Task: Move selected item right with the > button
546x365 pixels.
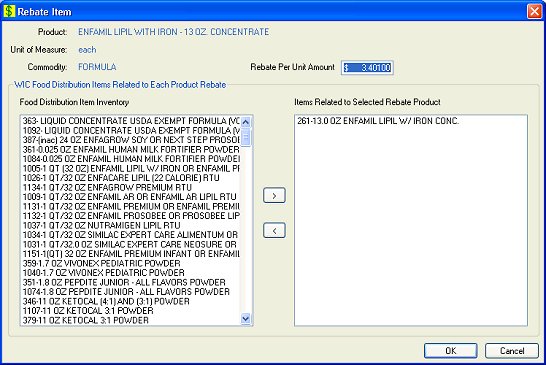Action: pyautogui.click(x=274, y=195)
